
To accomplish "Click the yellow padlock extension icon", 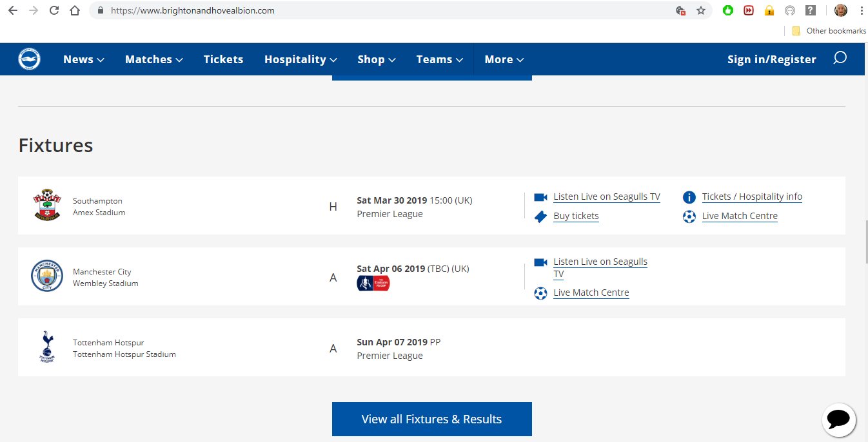I will click(x=769, y=10).
